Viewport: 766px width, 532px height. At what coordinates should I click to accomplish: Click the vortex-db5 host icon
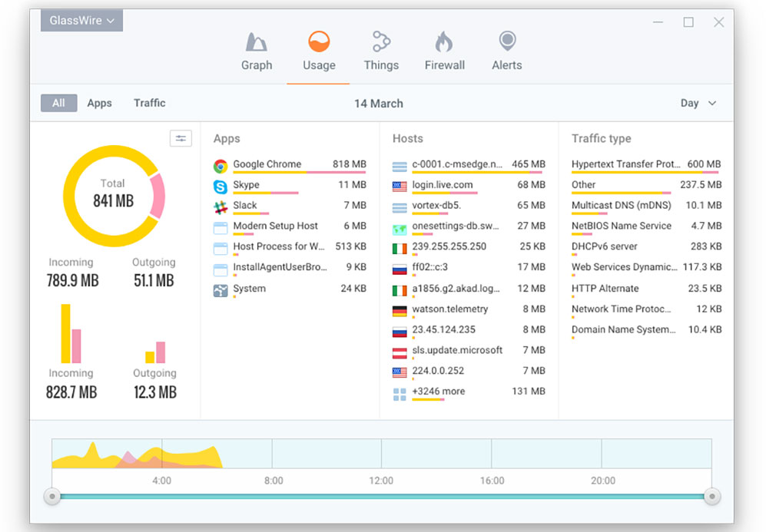click(400, 208)
